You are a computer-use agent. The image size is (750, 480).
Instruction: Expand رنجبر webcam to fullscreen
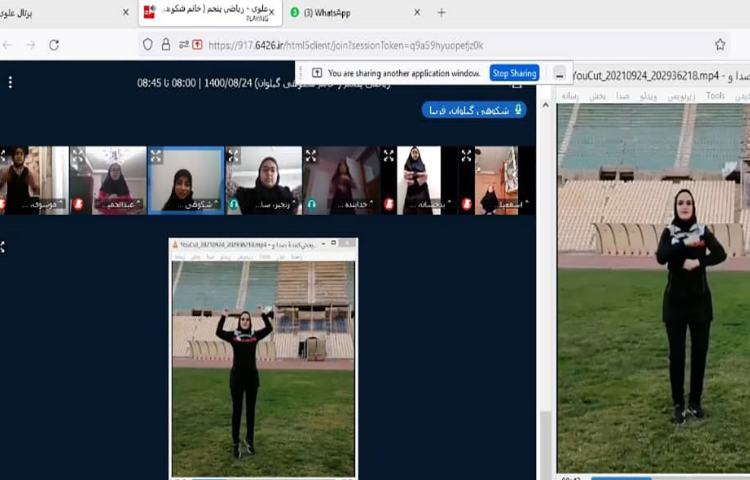(233, 156)
